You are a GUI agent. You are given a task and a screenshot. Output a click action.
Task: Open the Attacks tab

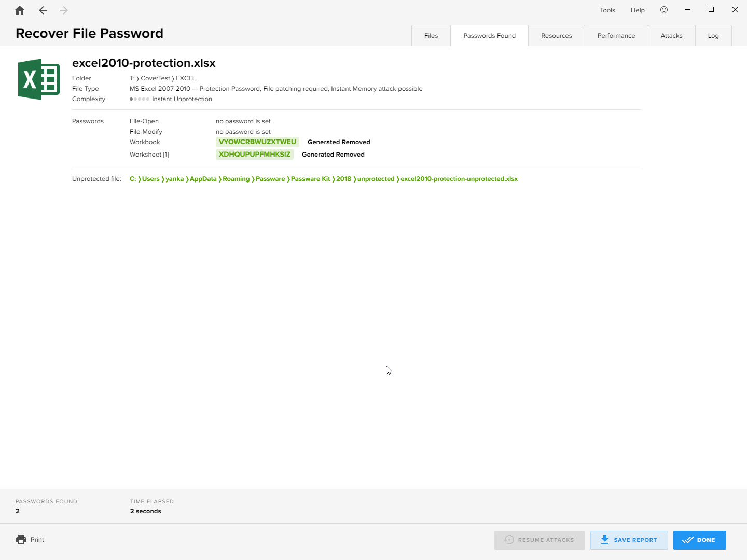pyautogui.click(x=672, y=36)
